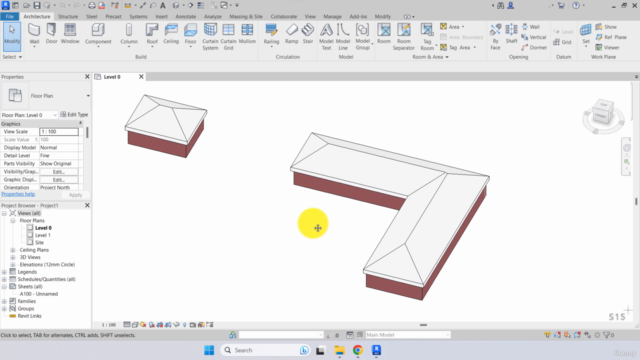Screen dimensions: 640x360
Task: Open the ViewCube in the canvas
Action: click(x=603, y=115)
